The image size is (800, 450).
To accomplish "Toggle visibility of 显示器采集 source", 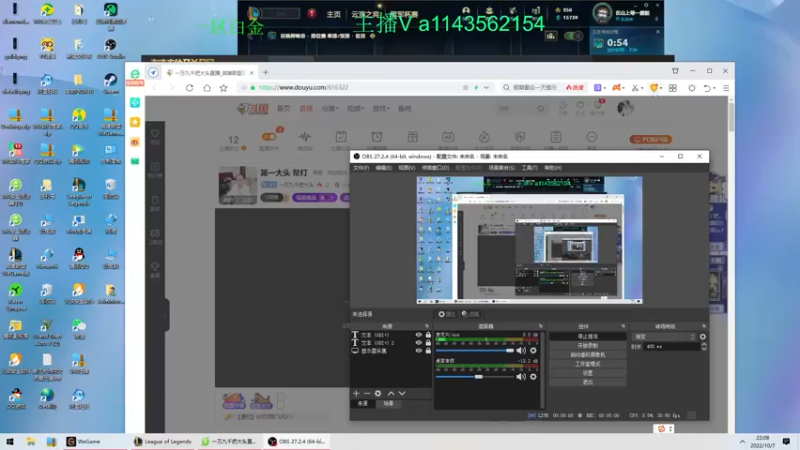I will pyautogui.click(x=419, y=351).
